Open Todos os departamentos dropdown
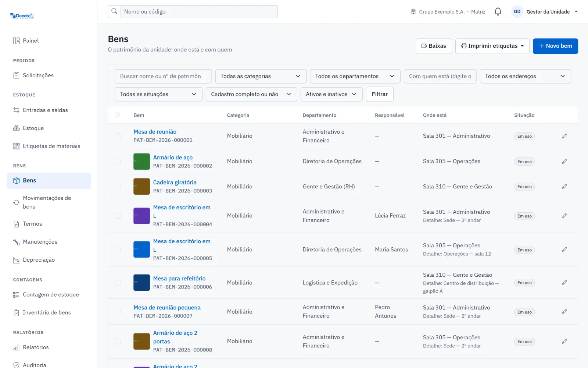588x368 pixels. tap(355, 76)
